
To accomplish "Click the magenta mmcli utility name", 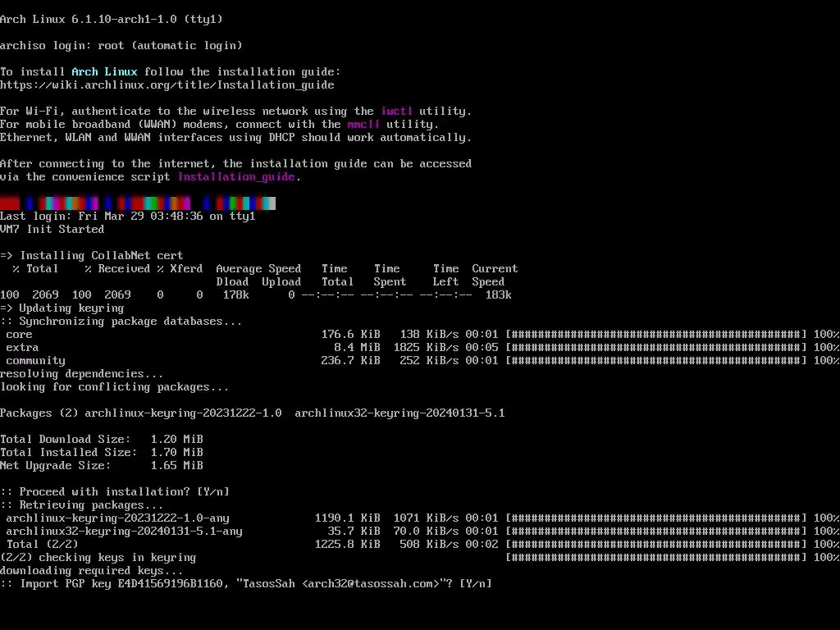I will (x=363, y=125).
